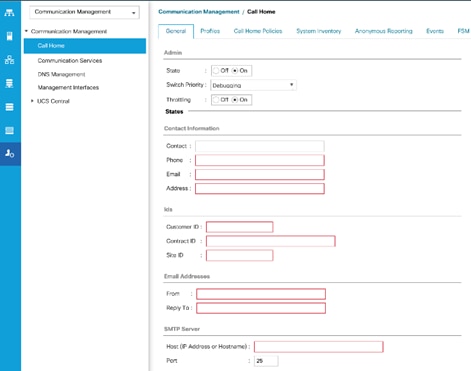Open the Switch Priority dropdown
471x371 pixels.
(x=253, y=85)
